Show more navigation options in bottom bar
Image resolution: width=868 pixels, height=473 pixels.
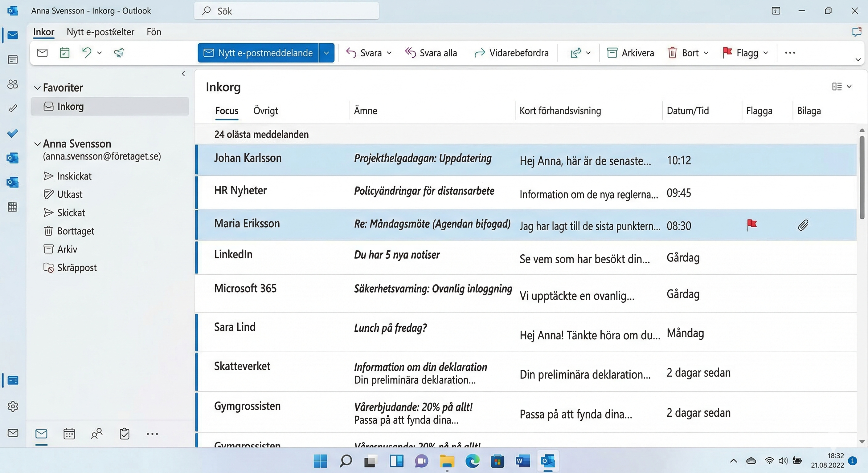(152, 434)
